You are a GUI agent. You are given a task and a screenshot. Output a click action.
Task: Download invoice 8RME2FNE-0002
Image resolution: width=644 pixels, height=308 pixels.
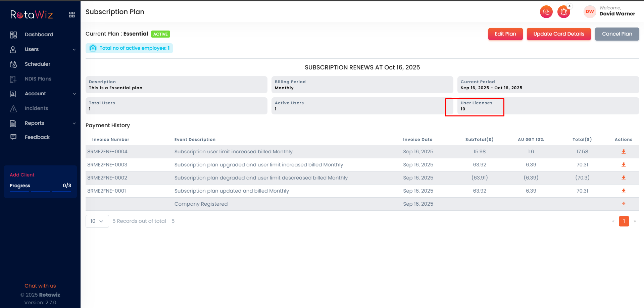623,178
